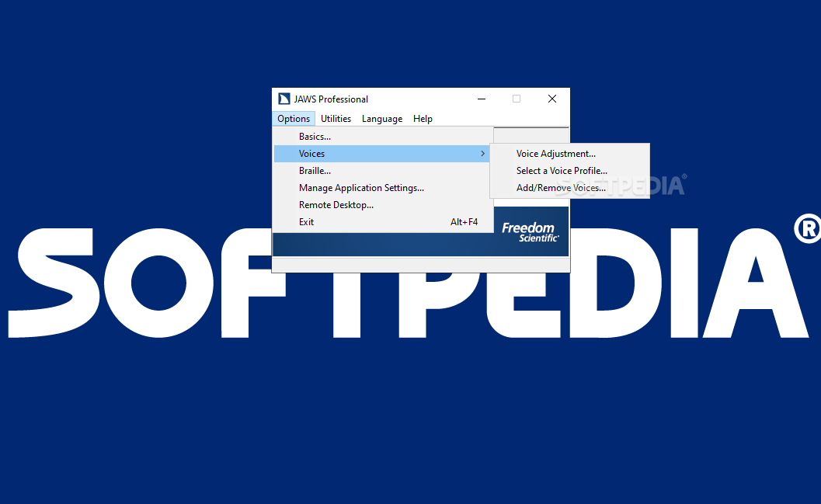Select the Voices submenu entry

point(383,154)
